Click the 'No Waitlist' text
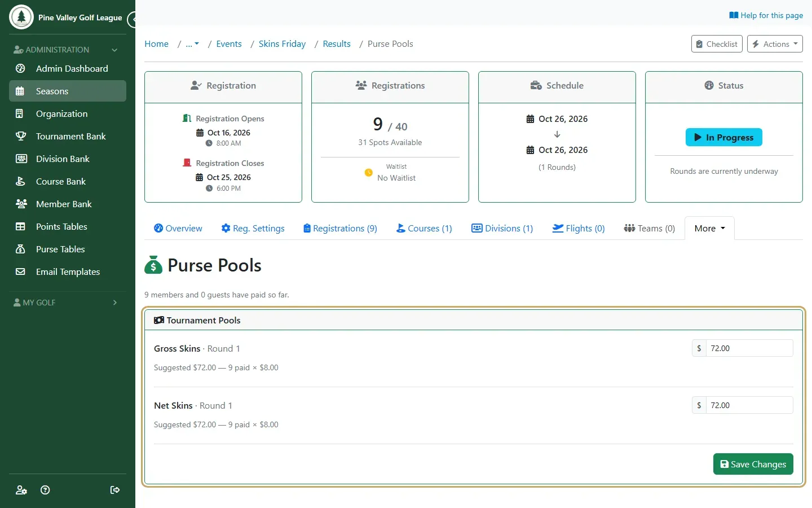 click(x=396, y=178)
